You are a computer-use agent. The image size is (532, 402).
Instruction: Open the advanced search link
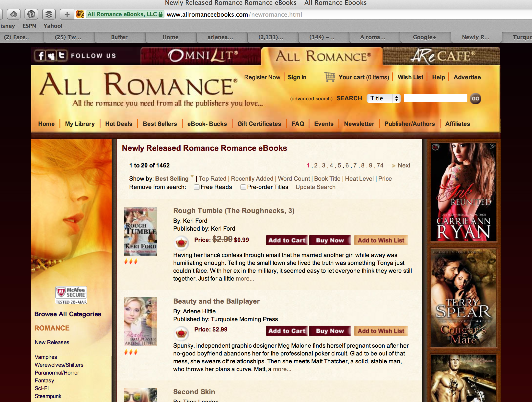point(311,99)
